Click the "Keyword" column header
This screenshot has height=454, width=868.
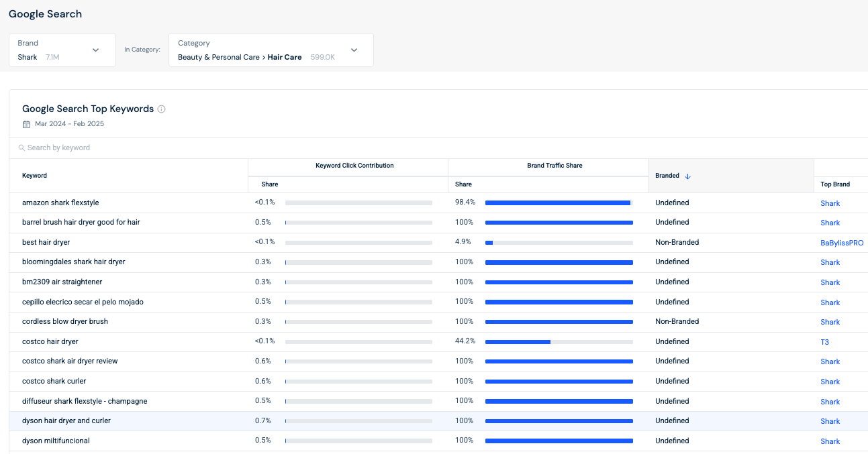(34, 175)
